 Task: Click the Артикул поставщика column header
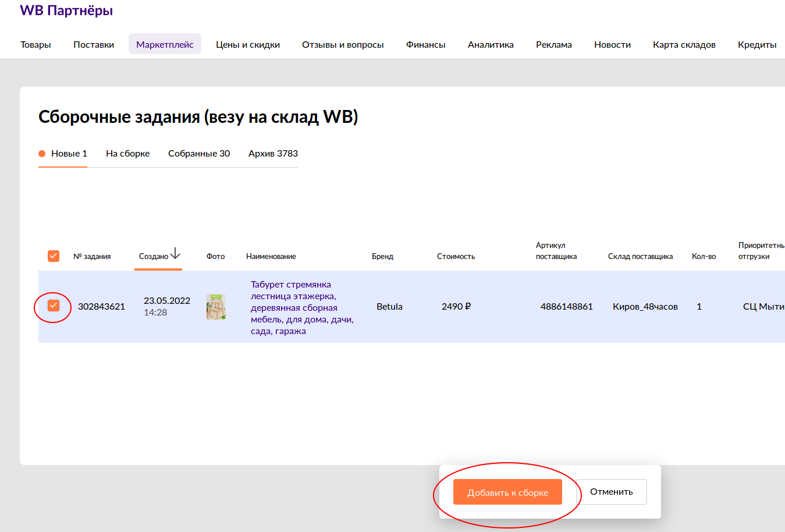pos(556,251)
